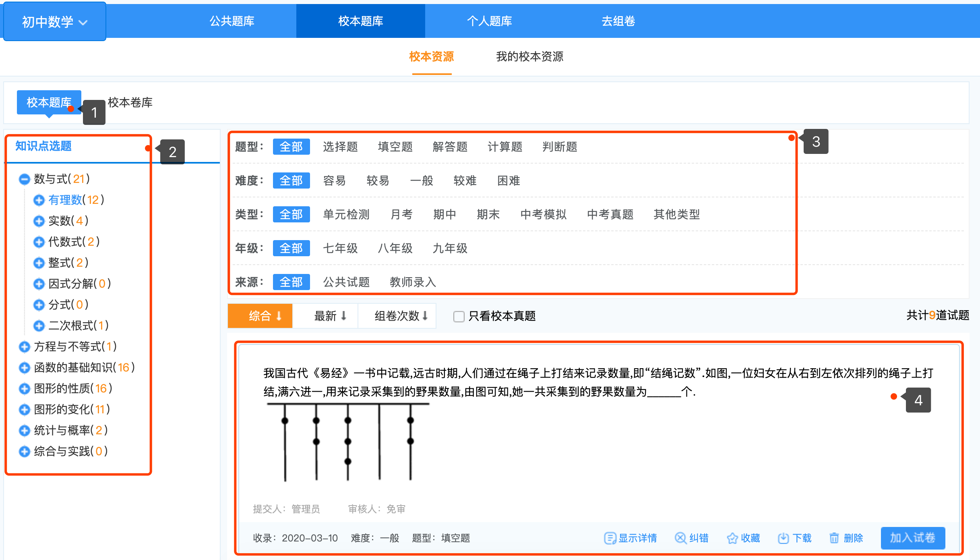This screenshot has height=560, width=980.
Task: Open the 初中数学 subject dropdown
Action: coord(54,22)
